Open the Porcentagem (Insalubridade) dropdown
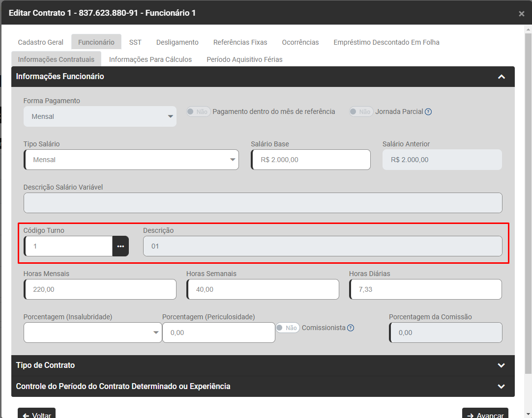The height and width of the screenshot is (418, 532). [92, 333]
